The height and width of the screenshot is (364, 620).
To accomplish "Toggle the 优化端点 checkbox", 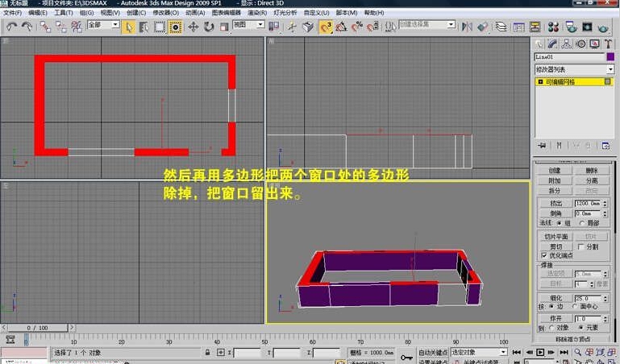I will click(x=544, y=255).
